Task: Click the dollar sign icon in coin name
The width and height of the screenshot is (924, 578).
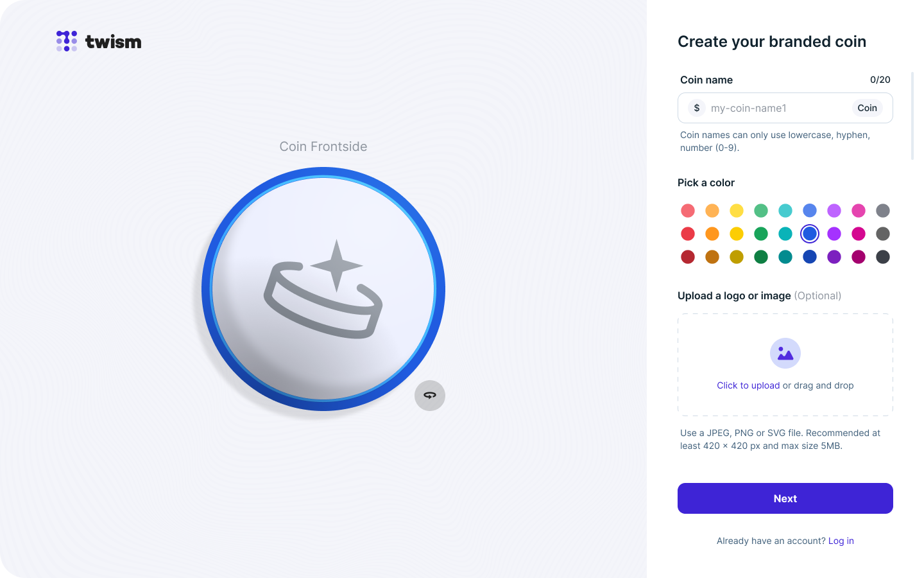Action: point(697,108)
